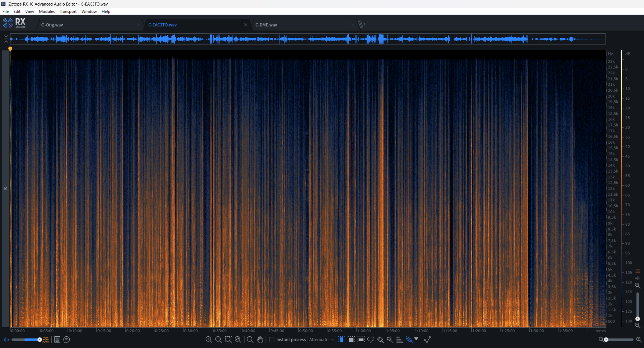644x348 pixels.
Task: Open the Help menu
Action: [x=106, y=11]
